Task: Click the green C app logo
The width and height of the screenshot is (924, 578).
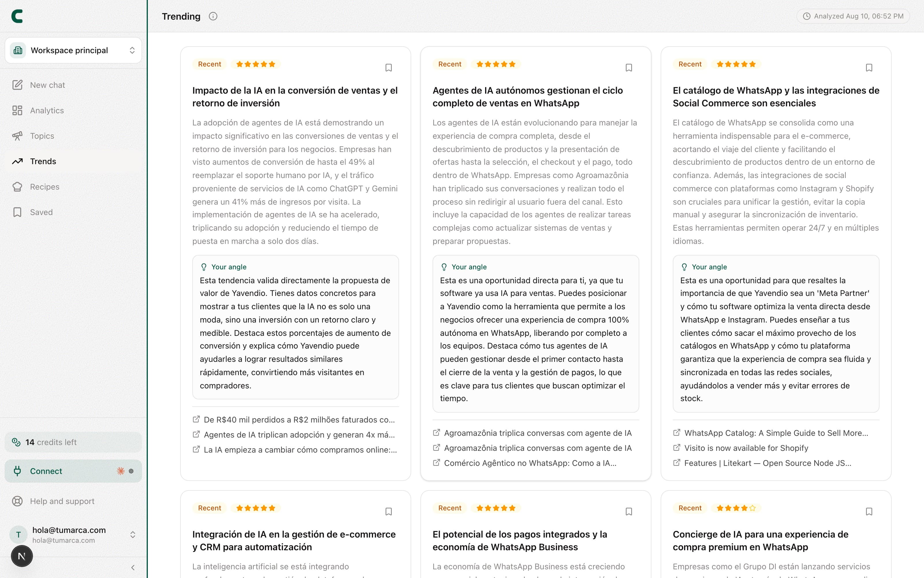Action: 17,16
